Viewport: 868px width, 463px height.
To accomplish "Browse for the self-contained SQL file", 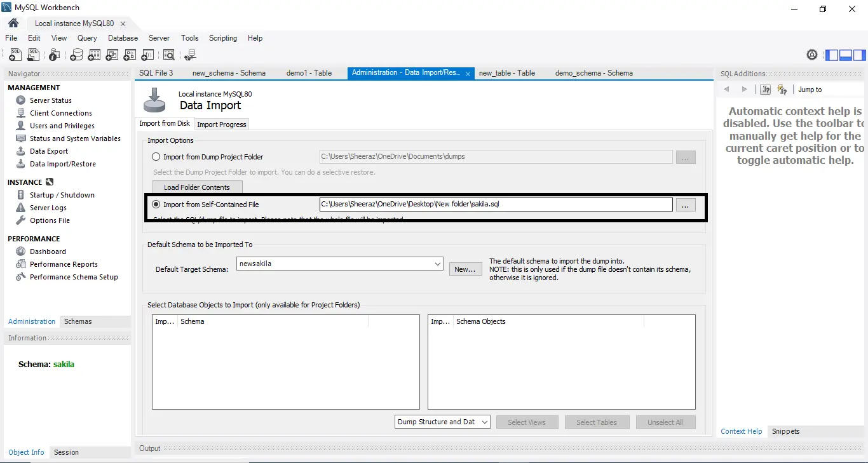I will click(x=686, y=205).
